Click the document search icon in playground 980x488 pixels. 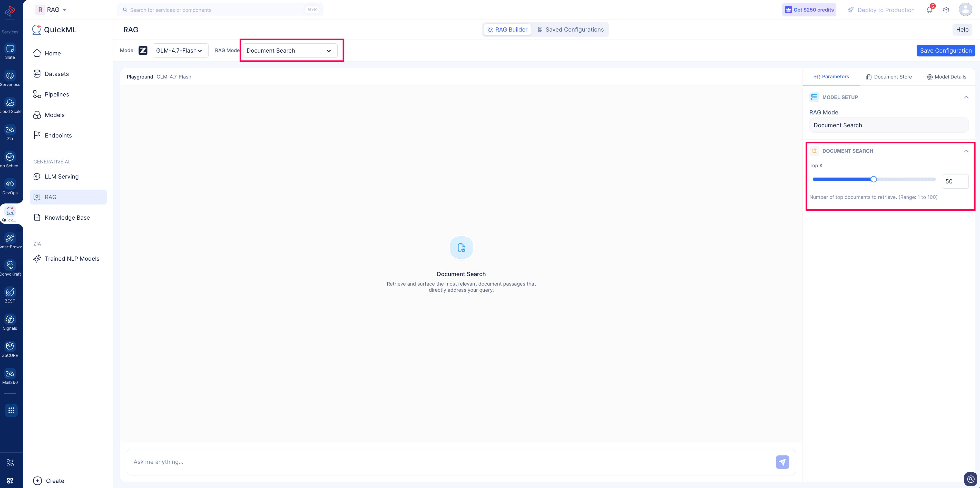[461, 248]
